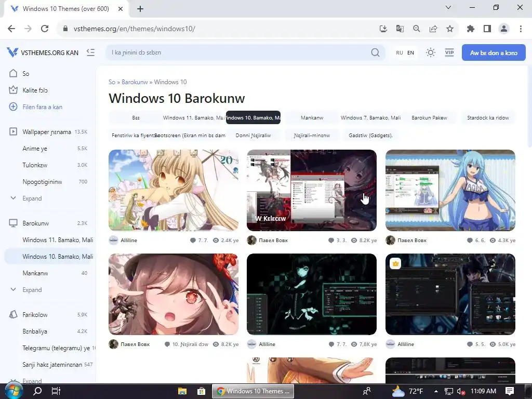This screenshot has width=532, height=399.
Task: Click Filen fara a kan link
Action: pyautogui.click(x=42, y=107)
